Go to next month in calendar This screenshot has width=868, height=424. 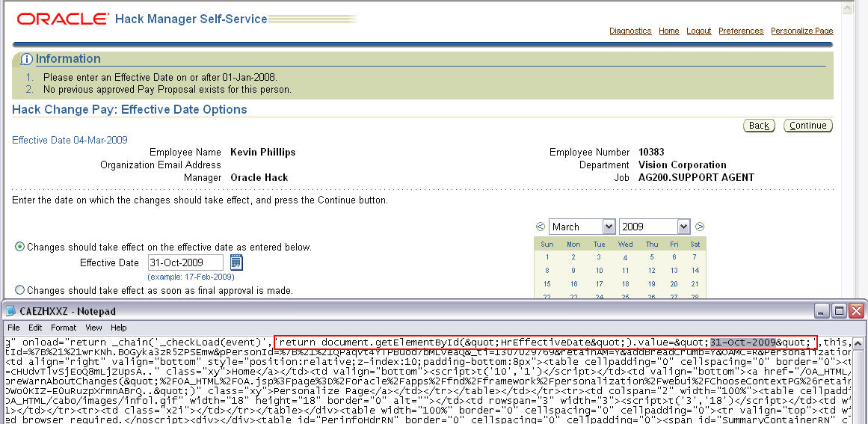(700, 227)
